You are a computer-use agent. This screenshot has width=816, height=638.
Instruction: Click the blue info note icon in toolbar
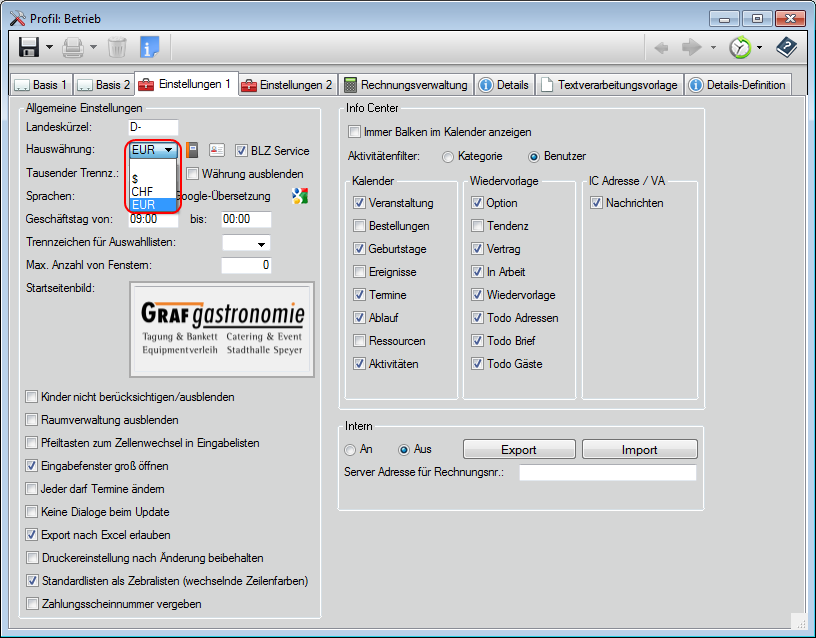click(149, 47)
